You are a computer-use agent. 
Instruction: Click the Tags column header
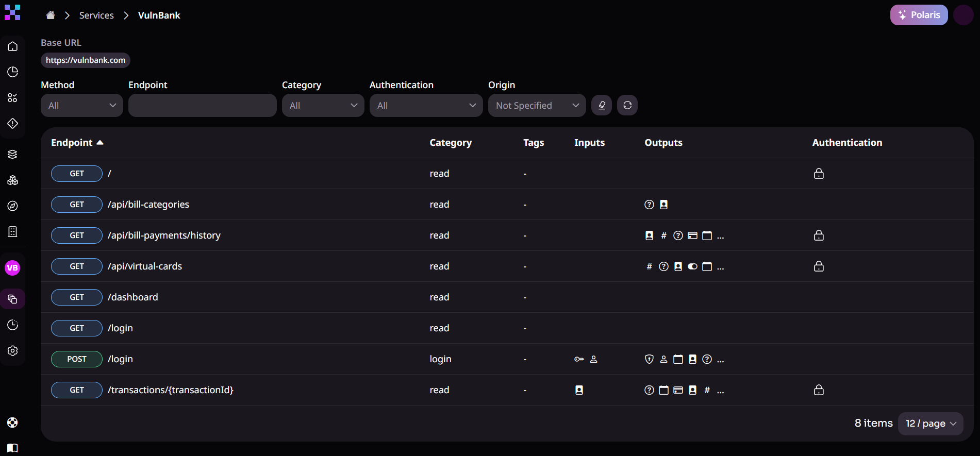(534, 143)
